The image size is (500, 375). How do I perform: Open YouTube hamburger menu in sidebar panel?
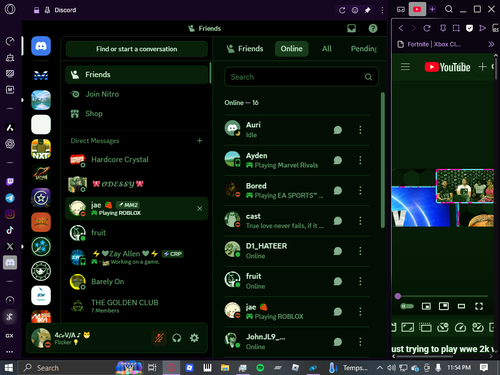405,67
